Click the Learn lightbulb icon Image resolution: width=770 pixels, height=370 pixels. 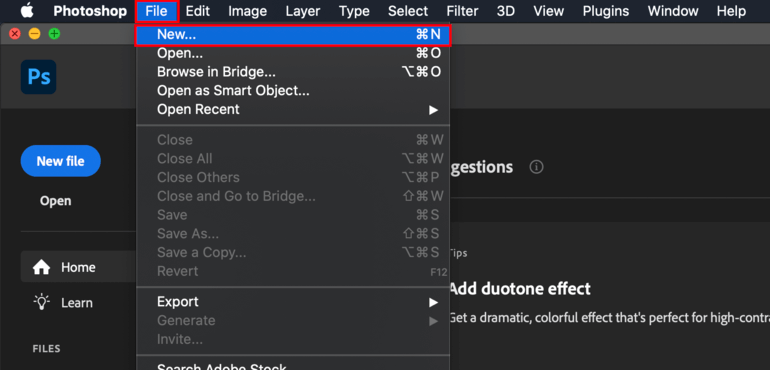coord(41,302)
